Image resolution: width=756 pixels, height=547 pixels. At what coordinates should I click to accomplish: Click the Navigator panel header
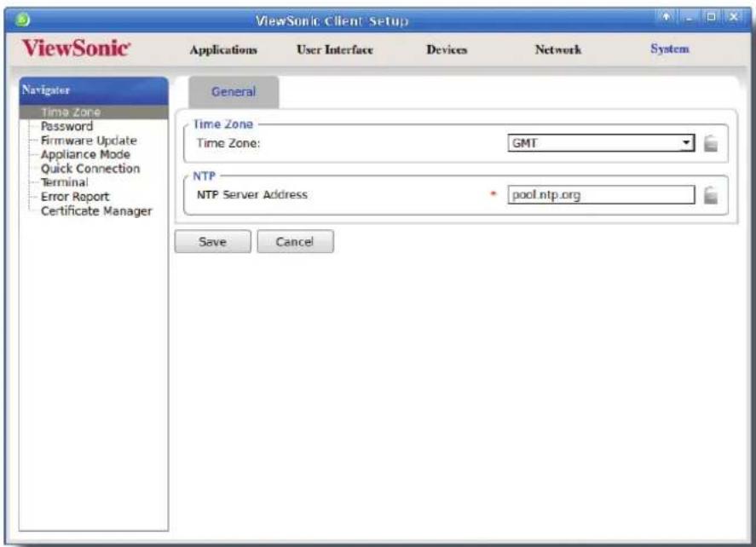click(x=94, y=90)
